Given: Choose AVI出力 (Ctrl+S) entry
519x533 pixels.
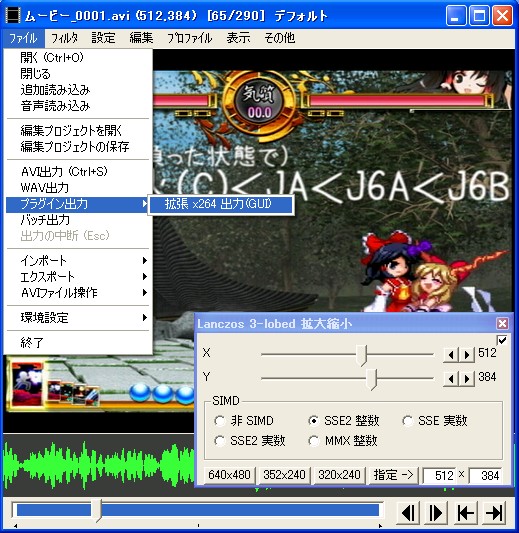Looking at the screenshot, I should coord(77,171).
